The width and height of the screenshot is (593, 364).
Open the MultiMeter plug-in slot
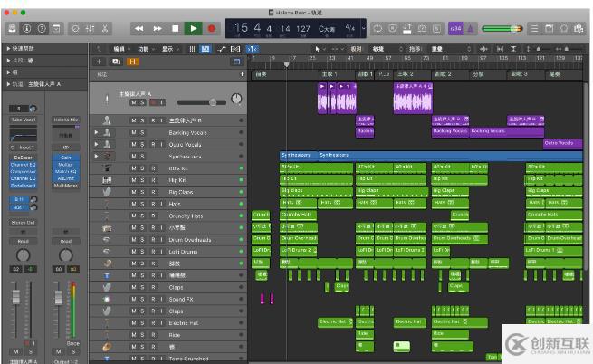click(x=66, y=186)
